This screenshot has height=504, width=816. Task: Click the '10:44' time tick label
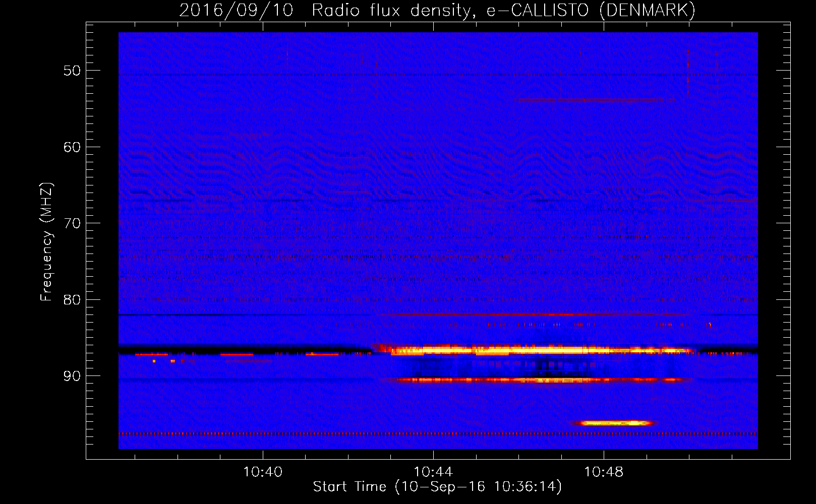tap(433, 472)
